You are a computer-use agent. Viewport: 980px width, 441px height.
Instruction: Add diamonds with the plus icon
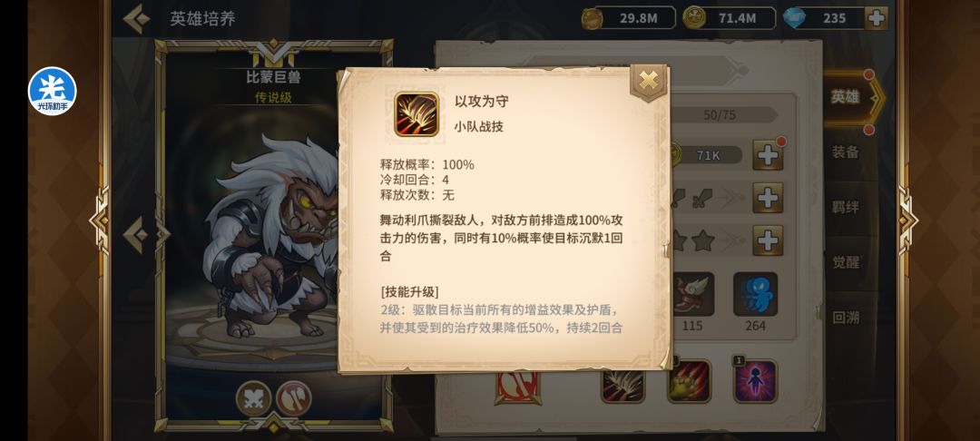[x=877, y=18]
